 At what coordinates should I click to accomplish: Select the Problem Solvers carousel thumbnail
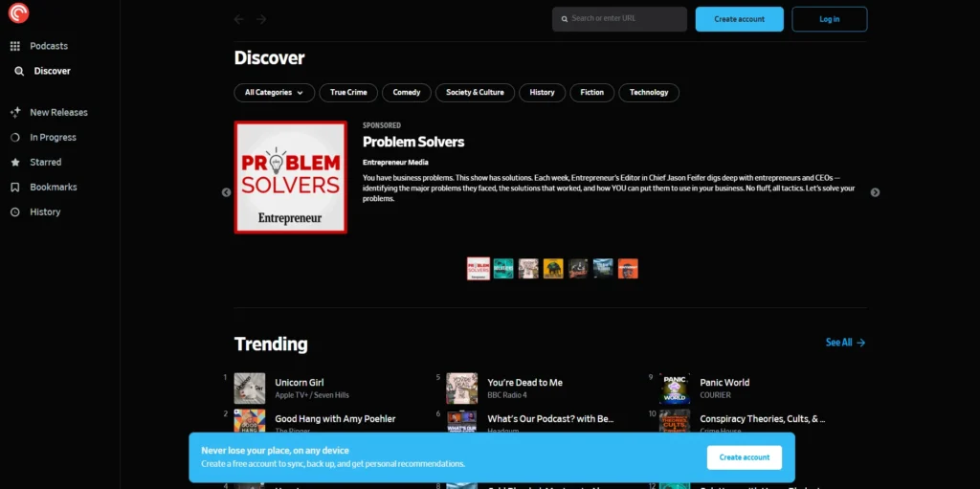(479, 269)
